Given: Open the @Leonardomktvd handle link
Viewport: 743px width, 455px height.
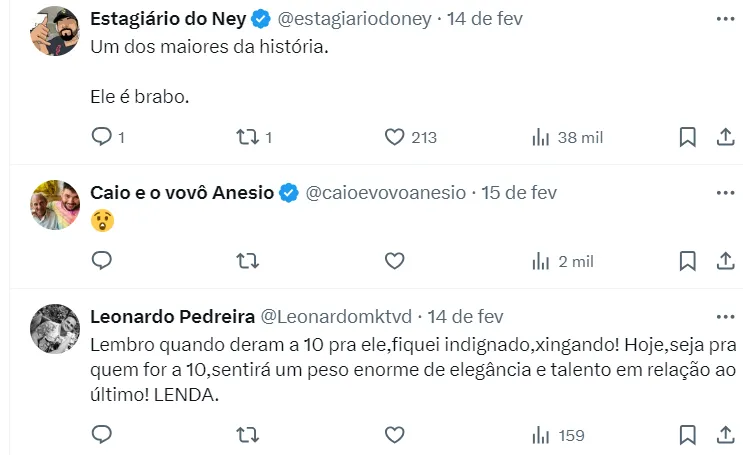Looking at the screenshot, I should (336, 316).
